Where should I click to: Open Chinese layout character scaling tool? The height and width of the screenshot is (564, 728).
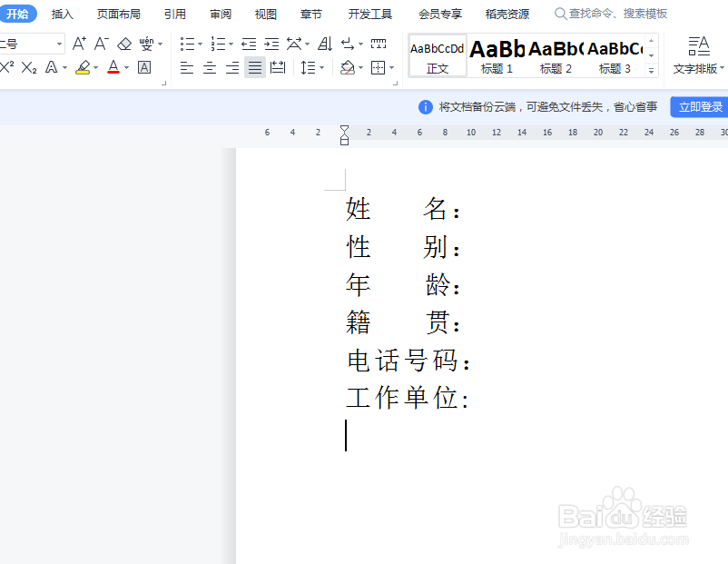[x=294, y=45]
